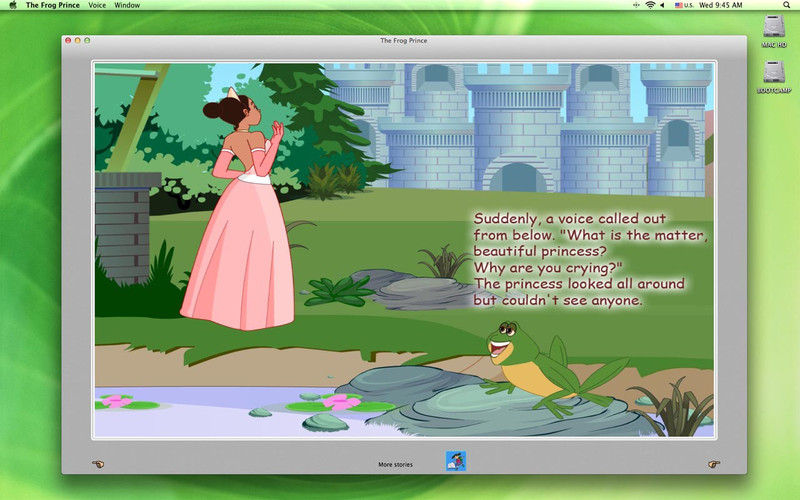Minimize the window with yellow button

[x=78, y=40]
